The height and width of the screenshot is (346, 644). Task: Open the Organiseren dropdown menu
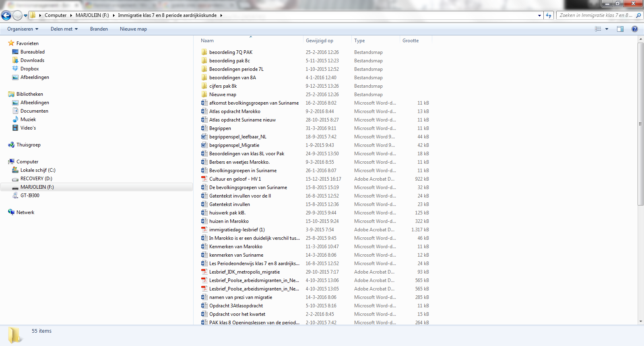click(23, 29)
